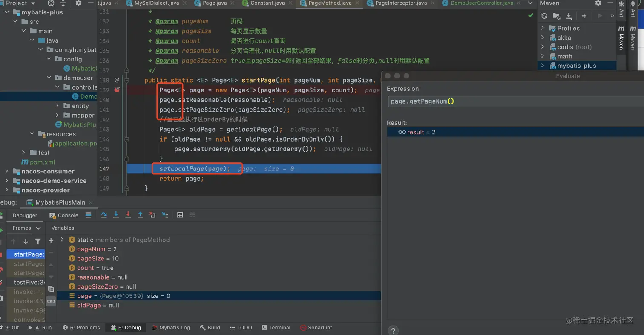Expand the akka Maven project
644x335 pixels.
[x=543, y=38]
